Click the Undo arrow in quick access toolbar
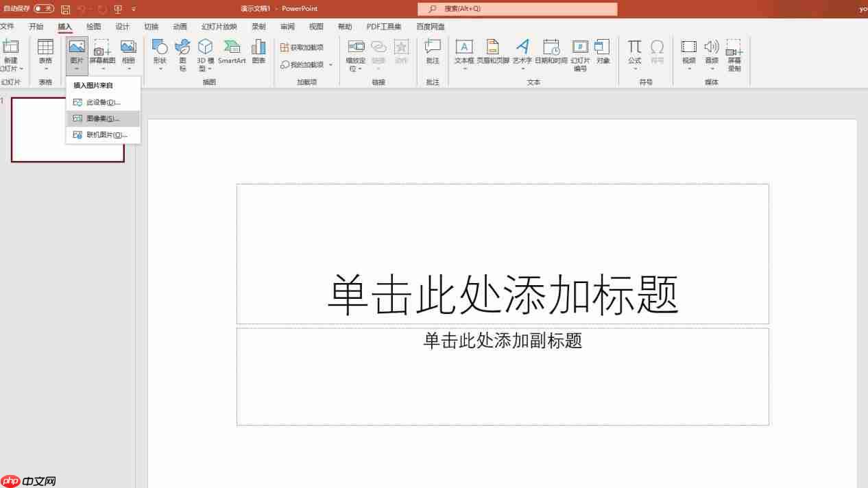The width and height of the screenshot is (868, 488). pyautogui.click(x=82, y=9)
